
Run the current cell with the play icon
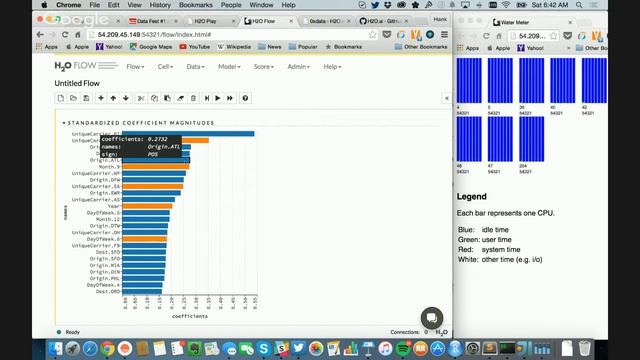click(218, 98)
